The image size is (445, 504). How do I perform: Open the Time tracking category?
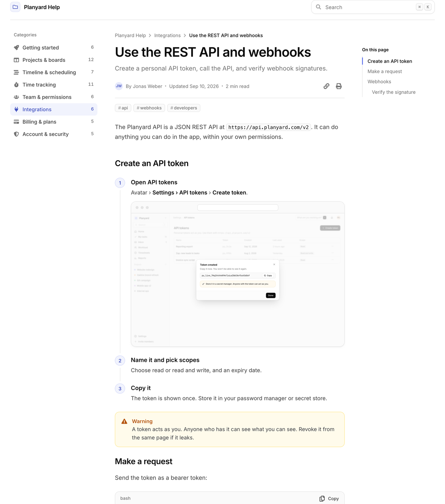tap(54, 84)
